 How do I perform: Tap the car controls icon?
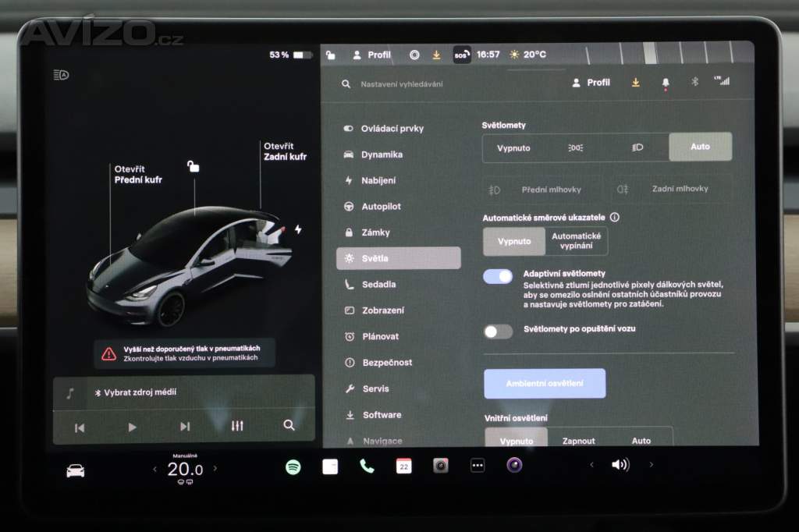click(x=76, y=470)
